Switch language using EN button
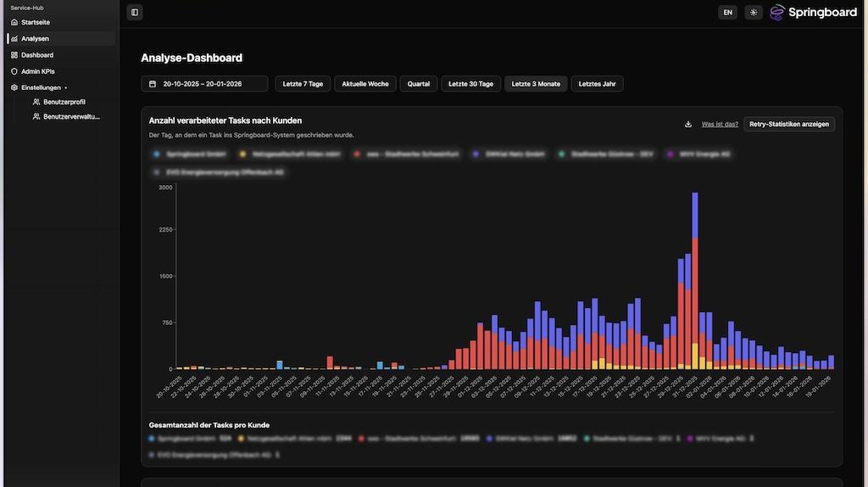The image size is (868, 487). 727,13
